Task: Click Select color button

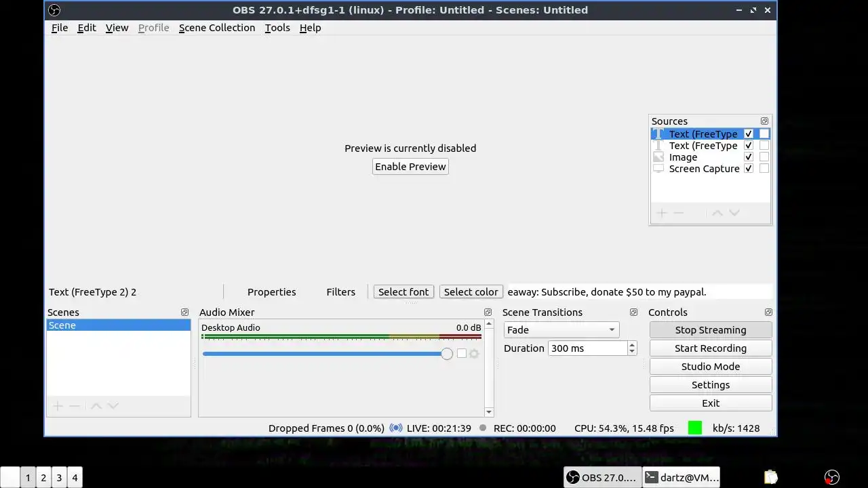Action: (x=471, y=292)
